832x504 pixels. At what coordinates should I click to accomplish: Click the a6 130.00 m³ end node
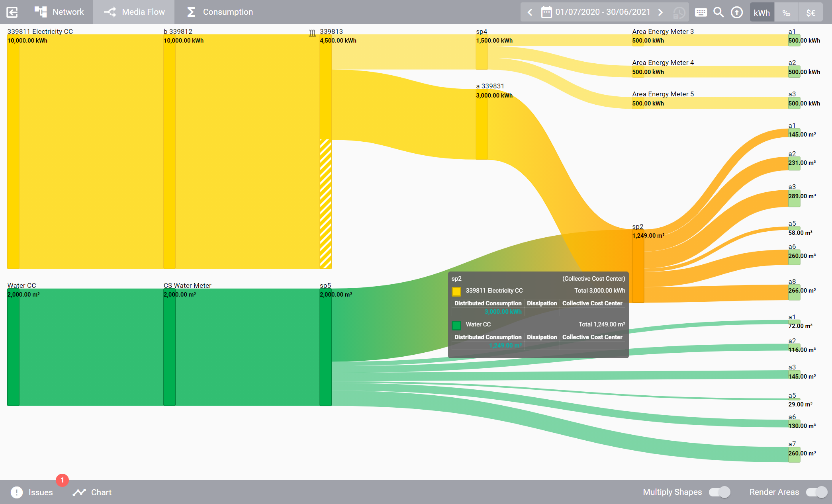[794, 424]
